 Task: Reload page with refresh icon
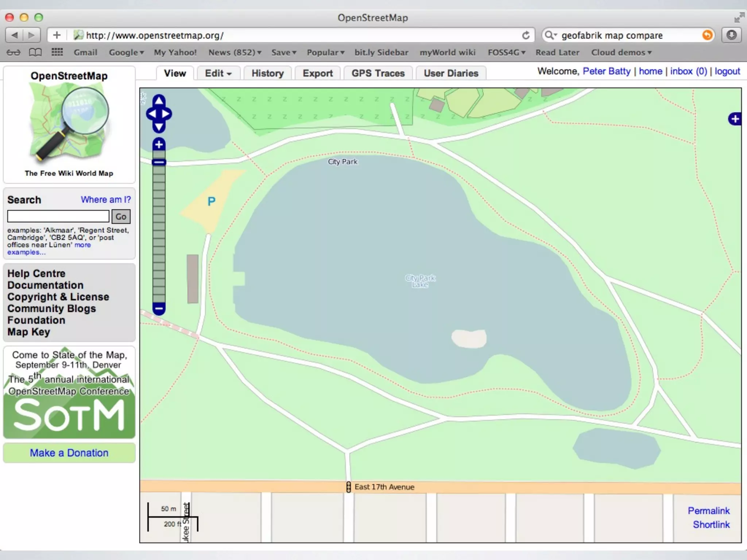(526, 35)
